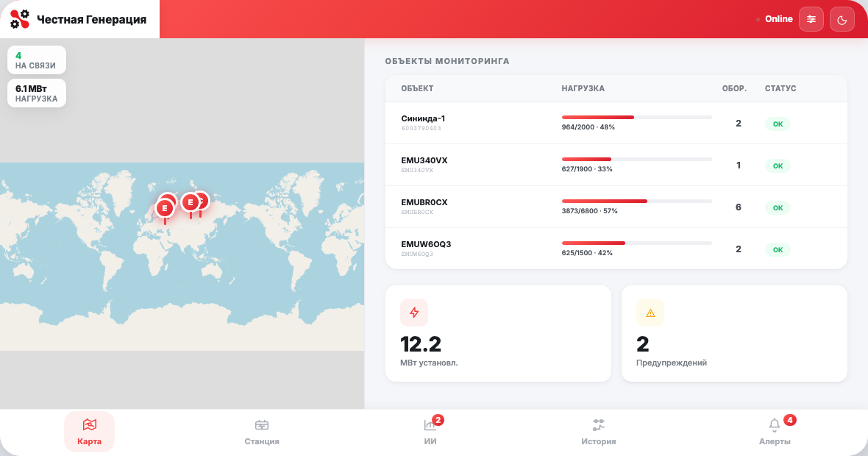Viewport: 868px width, 456px height.
Task: Toggle dark mode with the moon icon
Action: click(842, 19)
